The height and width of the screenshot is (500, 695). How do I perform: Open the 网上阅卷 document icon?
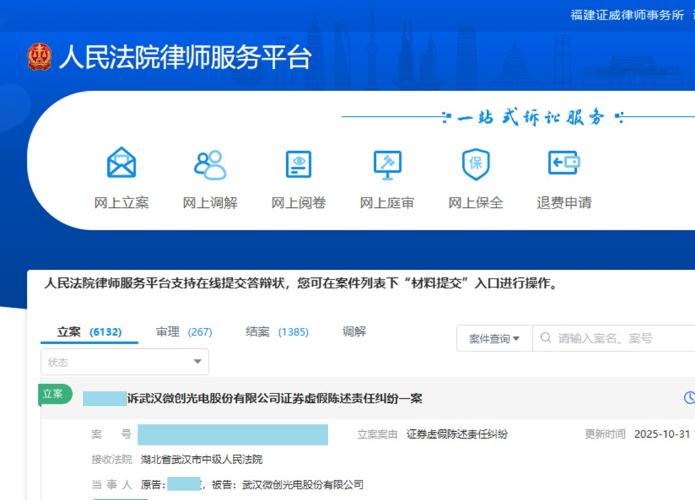tap(299, 164)
